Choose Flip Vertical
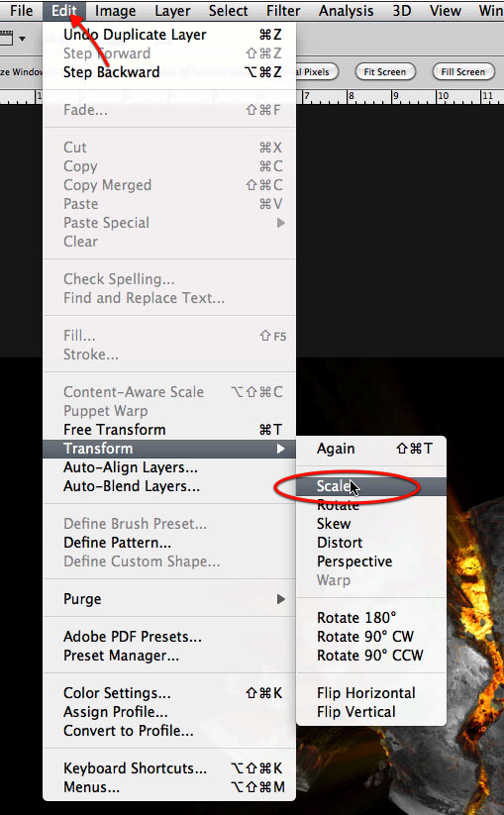Viewport: 504px width, 815px height. click(371, 712)
